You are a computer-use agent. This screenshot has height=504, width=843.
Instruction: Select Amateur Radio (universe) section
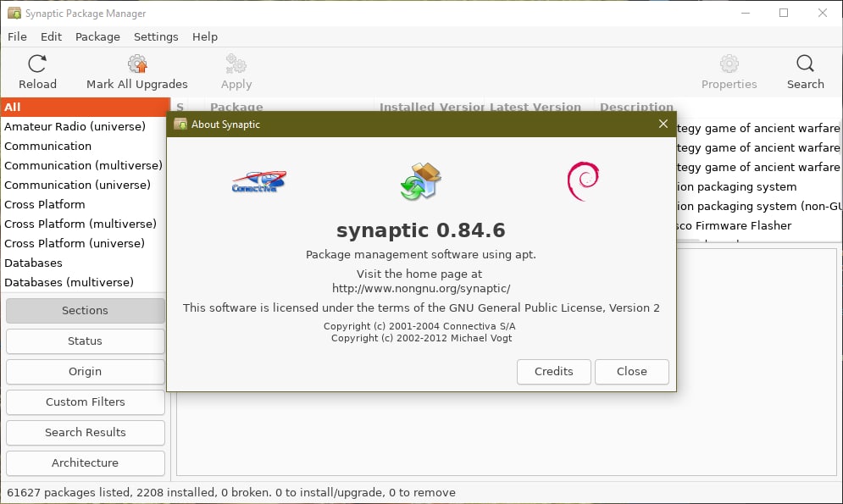86,126
